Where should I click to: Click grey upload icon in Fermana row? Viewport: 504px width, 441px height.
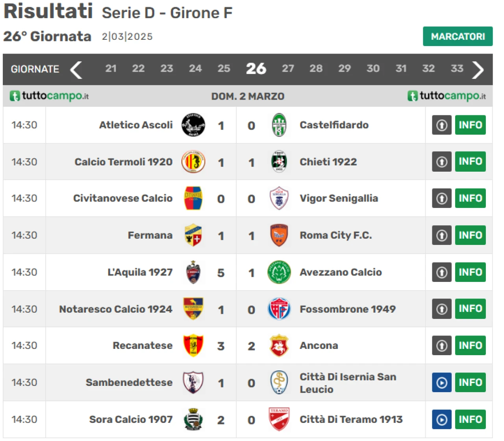coord(442,235)
